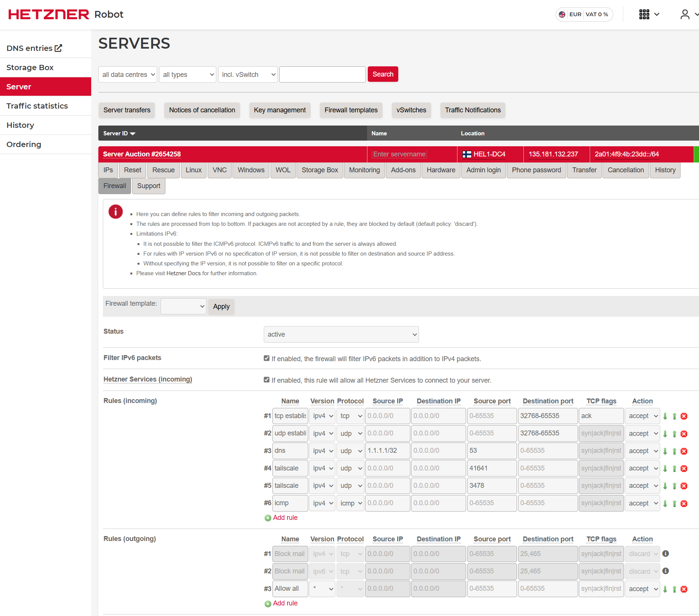Open the apps grid menu in header
This screenshot has width=699, height=616.
point(649,14)
